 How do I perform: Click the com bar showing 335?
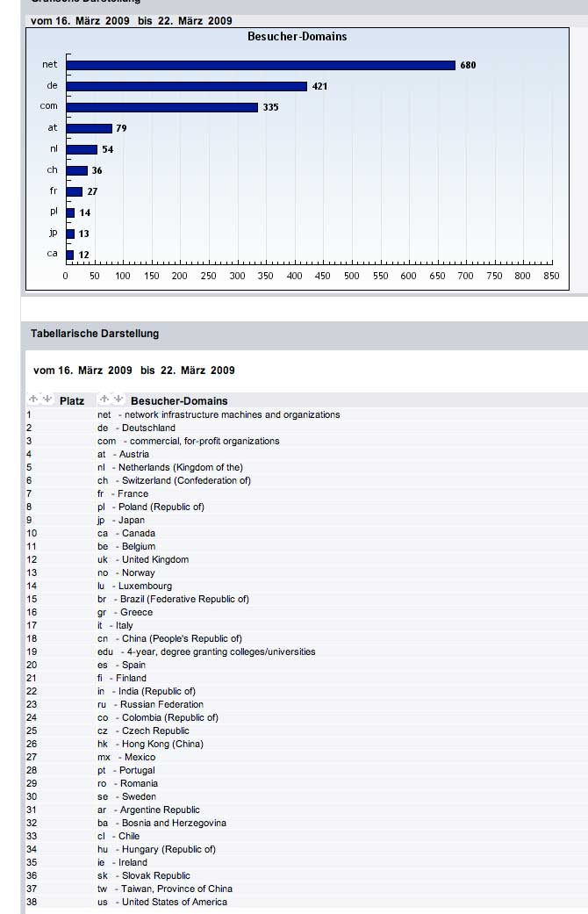pos(162,107)
